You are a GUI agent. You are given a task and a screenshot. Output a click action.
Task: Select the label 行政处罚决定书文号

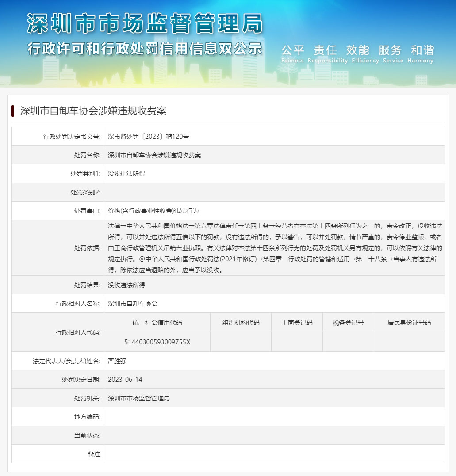[72, 137]
